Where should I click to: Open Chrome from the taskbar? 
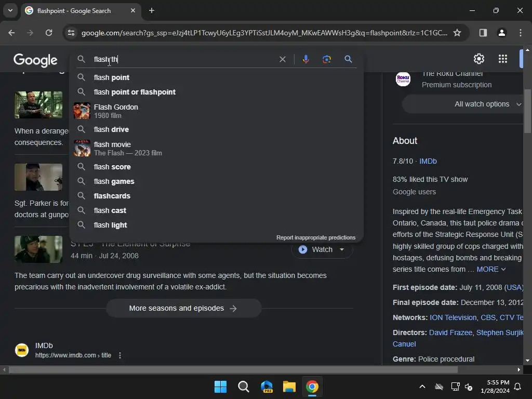tap(312, 387)
